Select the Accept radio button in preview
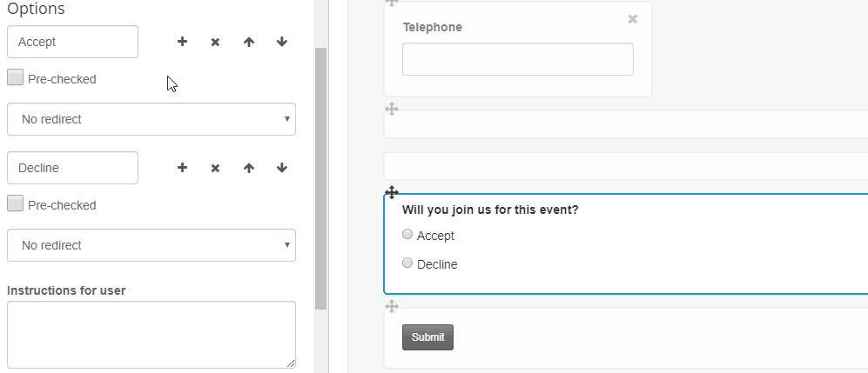The height and width of the screenshot is (373, 868). point(407,234)
